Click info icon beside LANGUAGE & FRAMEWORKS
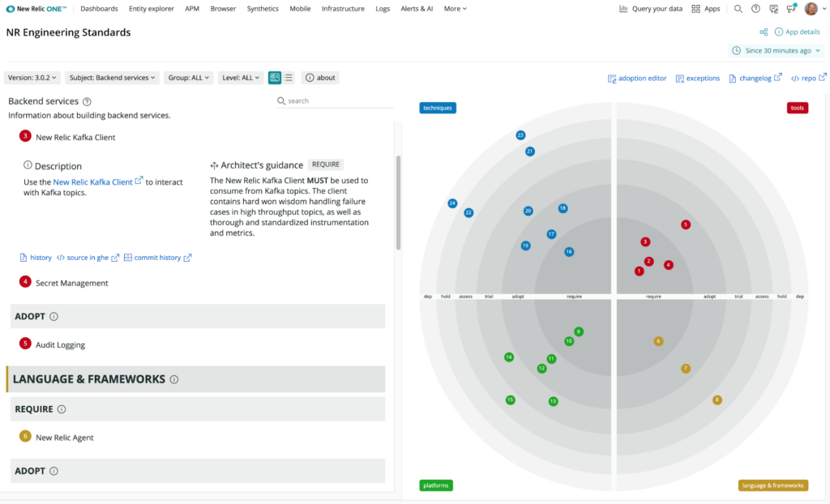 pyautogui.click(x=174, y=379)
